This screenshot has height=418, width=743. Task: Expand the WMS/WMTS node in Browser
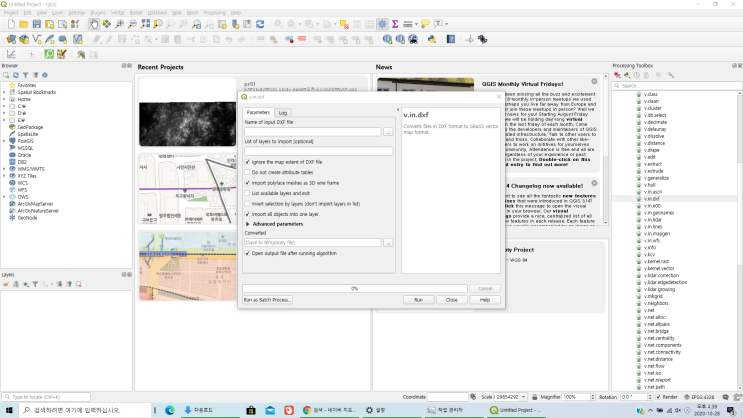4,169
